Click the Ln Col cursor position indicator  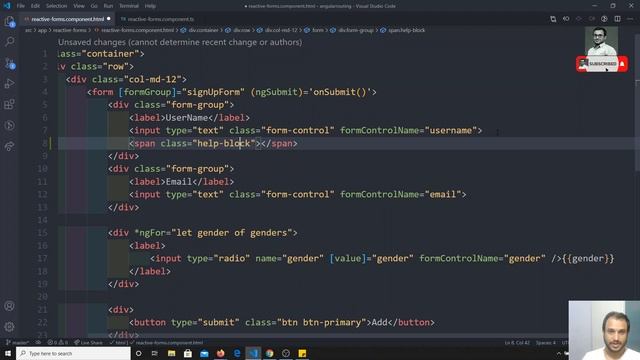coord(517,343)
